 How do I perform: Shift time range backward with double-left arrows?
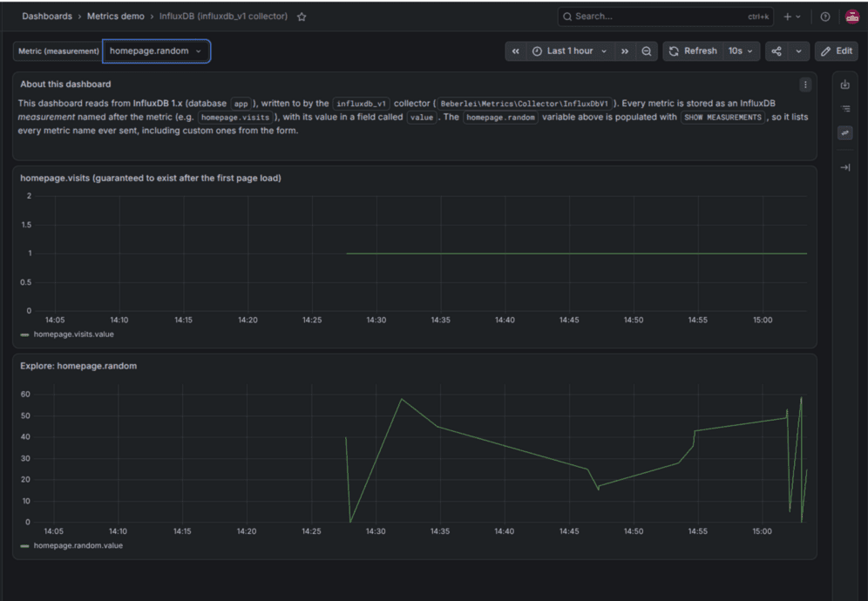[x=515, y=51]
